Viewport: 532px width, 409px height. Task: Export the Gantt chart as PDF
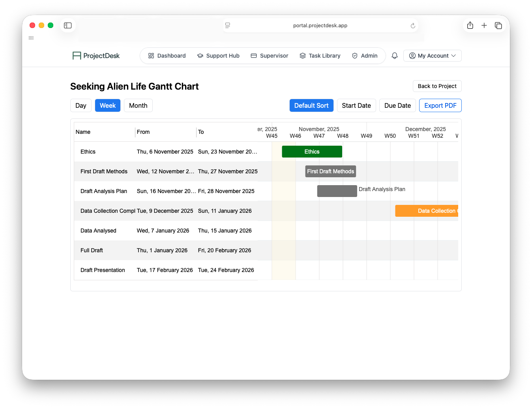(440, 105)
